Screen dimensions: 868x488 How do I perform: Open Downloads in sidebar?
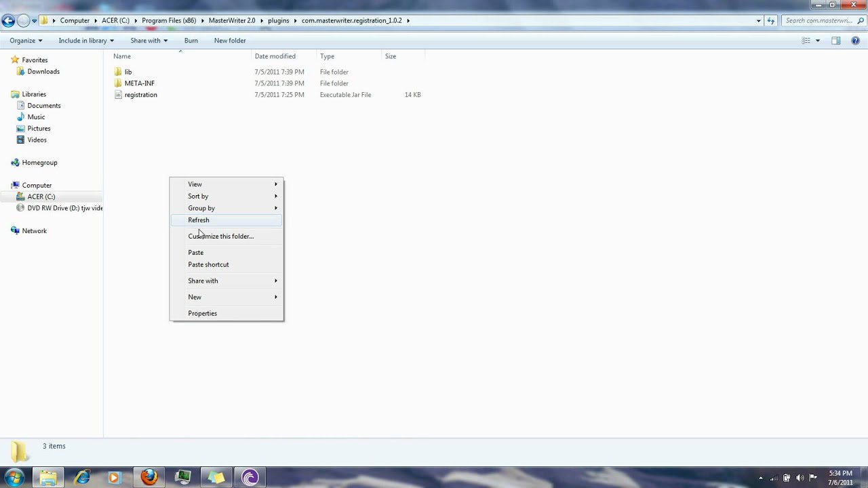point(43,72)
